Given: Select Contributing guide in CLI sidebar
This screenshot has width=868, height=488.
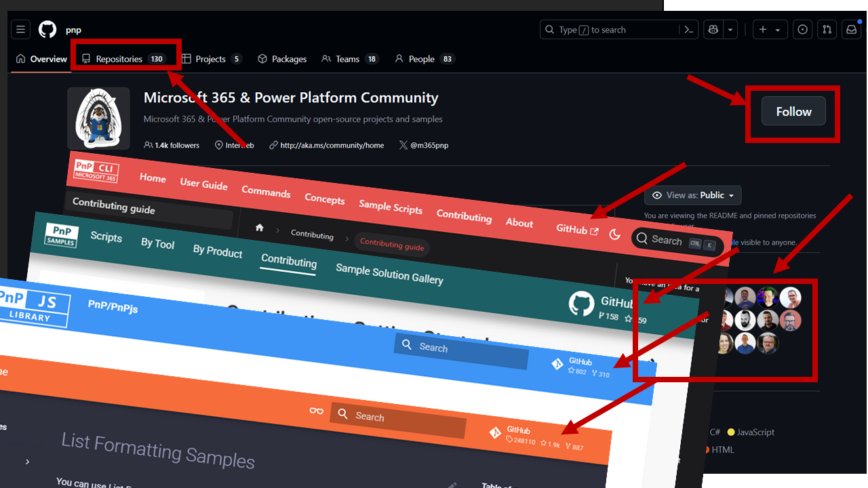Looking at the screenshot, I should 114,207.
